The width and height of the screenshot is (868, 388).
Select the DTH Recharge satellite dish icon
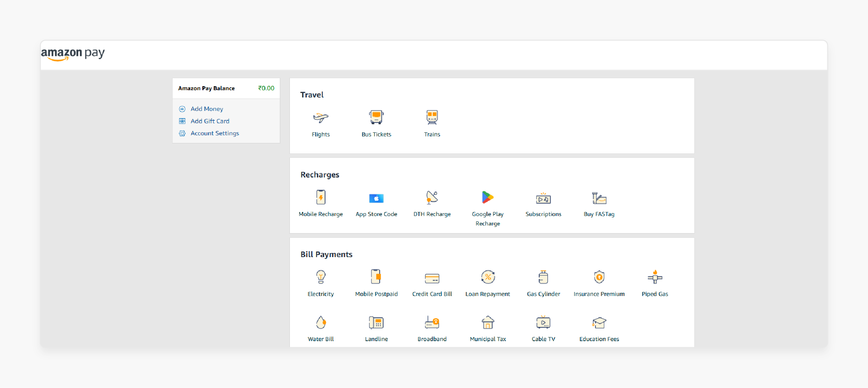pyautogui.click(x=432, y=197)
